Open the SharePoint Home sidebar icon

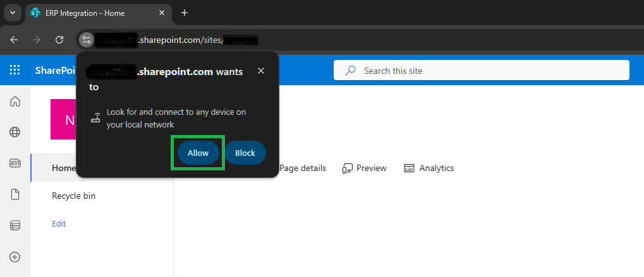pyautogui.click(x=15, y=101)
